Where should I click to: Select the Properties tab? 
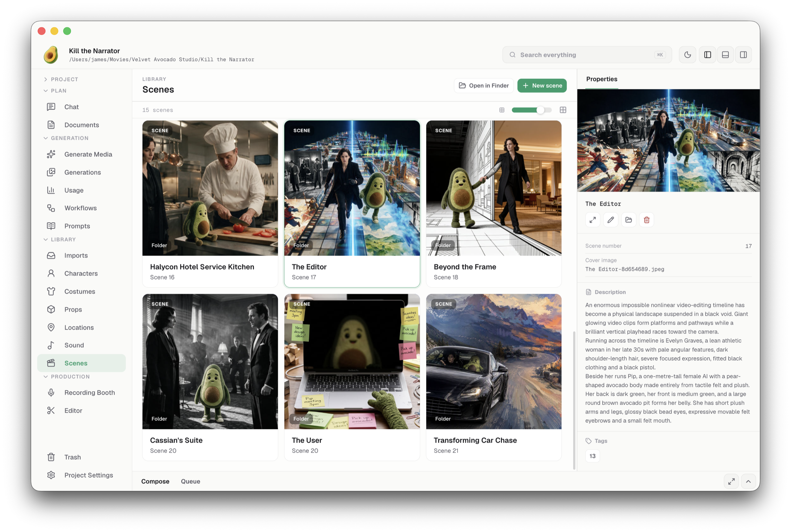tap(602, 79)
